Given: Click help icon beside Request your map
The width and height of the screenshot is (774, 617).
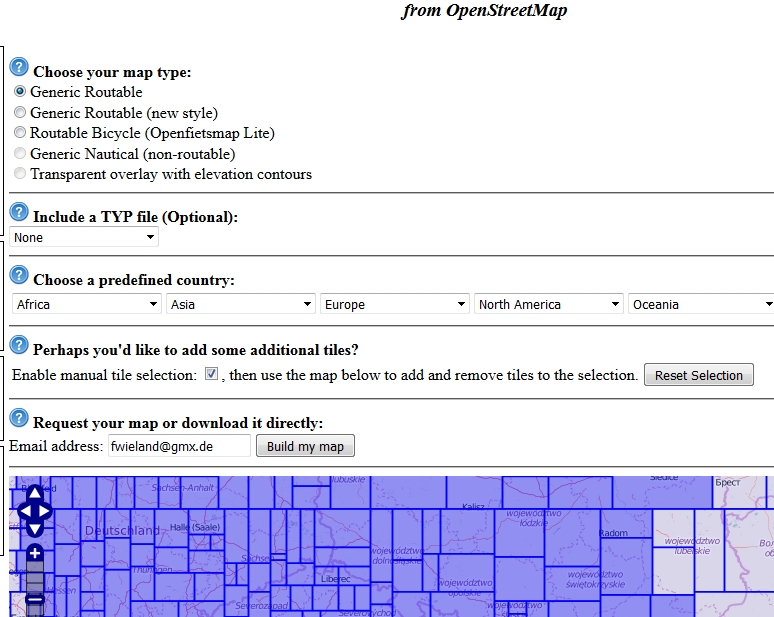Looking at the screenshot, I should pyautogui.click(x=19, y=418).
